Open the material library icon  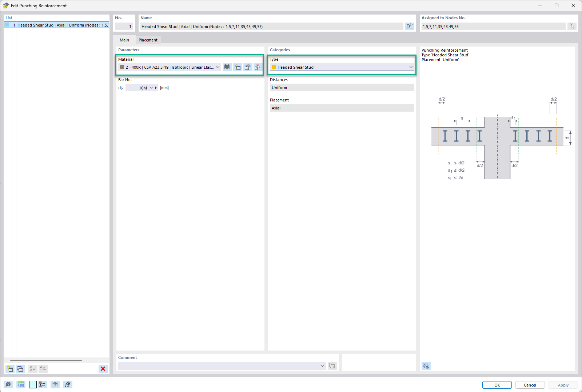pos(227,67)
